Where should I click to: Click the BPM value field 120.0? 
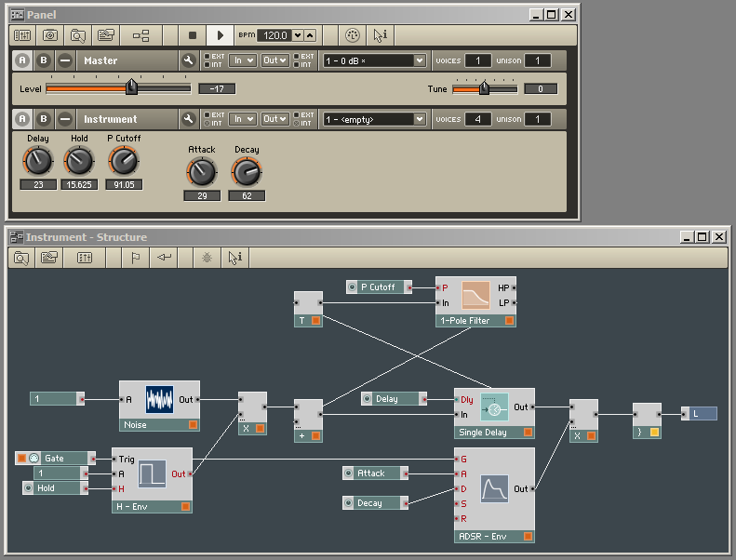[x=275, y=35]
